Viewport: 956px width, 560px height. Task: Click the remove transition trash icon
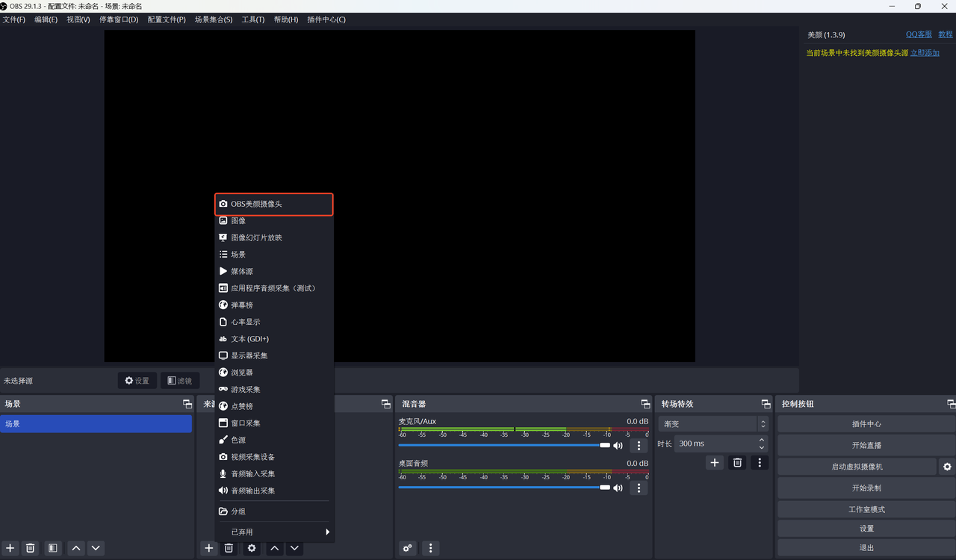pyautogui.click(x=736, y=462)
